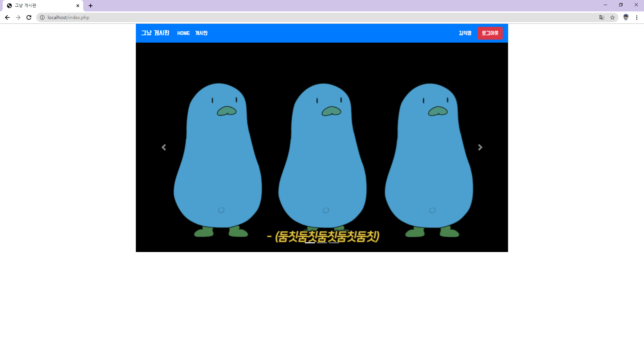
Task: Advance the carousel with the right arrow
Action: pos(480,147)
